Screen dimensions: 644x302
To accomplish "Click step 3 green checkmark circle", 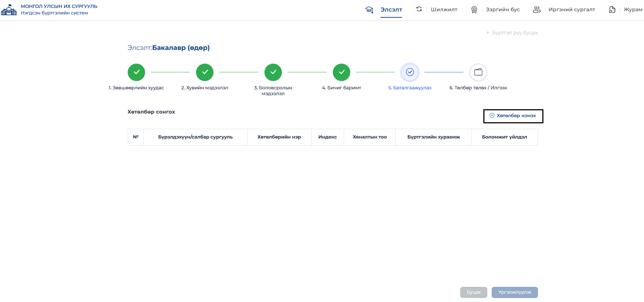I will click(273, 72).
